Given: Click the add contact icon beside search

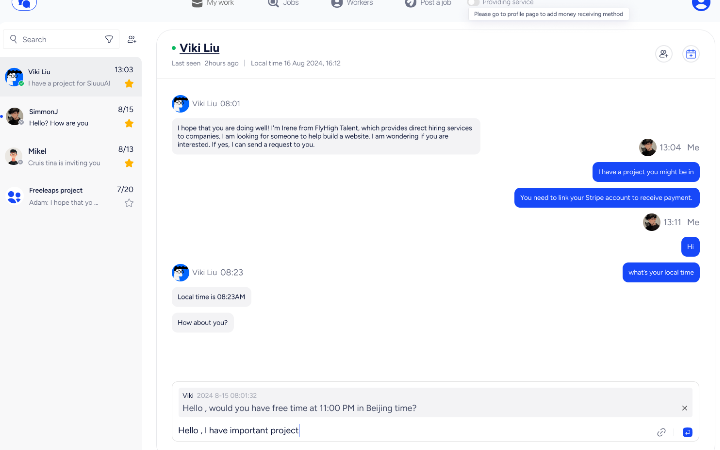Looking at the screenshot, I should pyautogui.click(x=132, y=39).
